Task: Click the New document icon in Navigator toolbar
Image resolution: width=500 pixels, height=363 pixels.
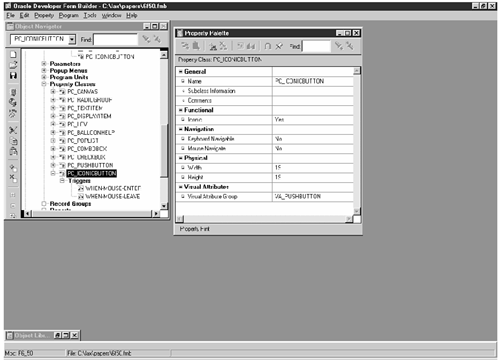Action: click(x=13, y=55)
